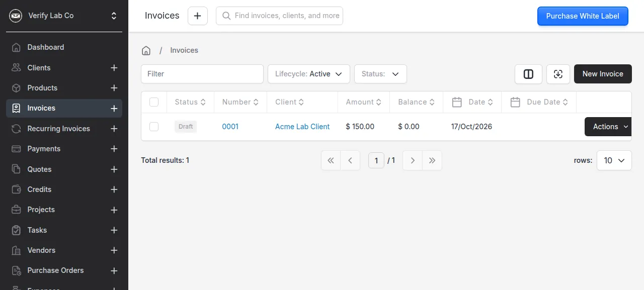Add a new product using the plus icon
The image size is (644, 290).
(x=114, y=88)
